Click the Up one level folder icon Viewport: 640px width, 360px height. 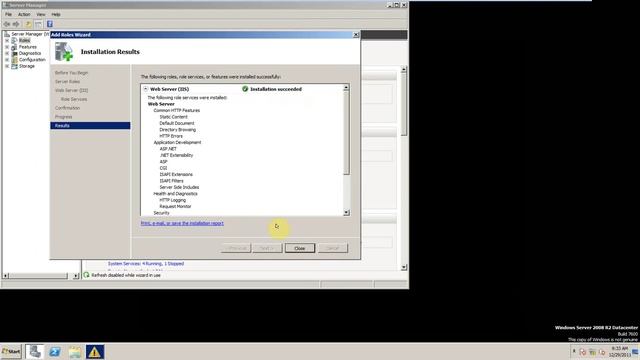[28, 24]
